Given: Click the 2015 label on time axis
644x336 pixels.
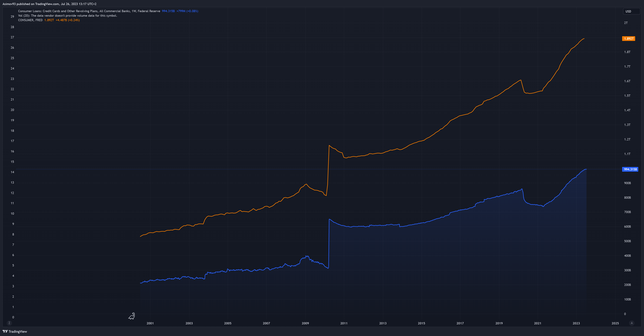Looking at the screenshot, I should [421, 323].
